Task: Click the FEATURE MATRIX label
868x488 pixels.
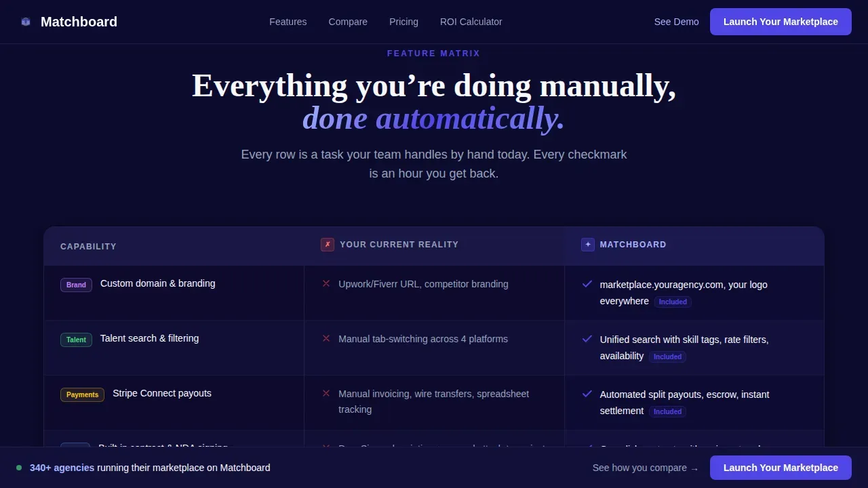Action: [x=434, y=54]
